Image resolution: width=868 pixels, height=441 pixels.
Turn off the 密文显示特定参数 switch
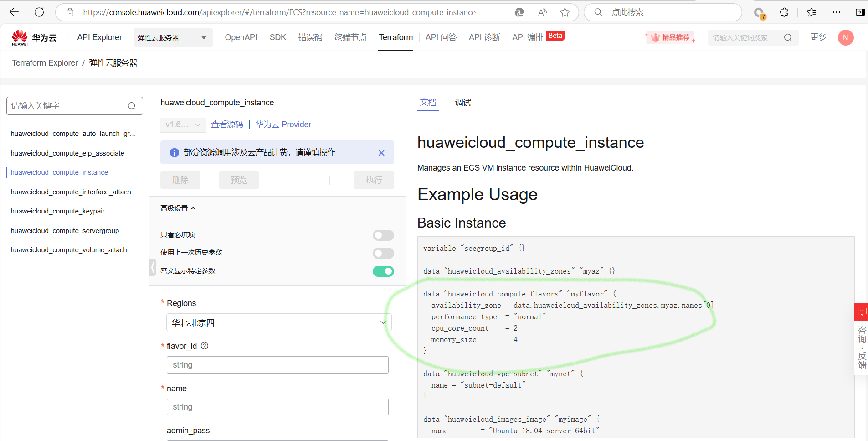pyautogui.click(x=383, y=271)
